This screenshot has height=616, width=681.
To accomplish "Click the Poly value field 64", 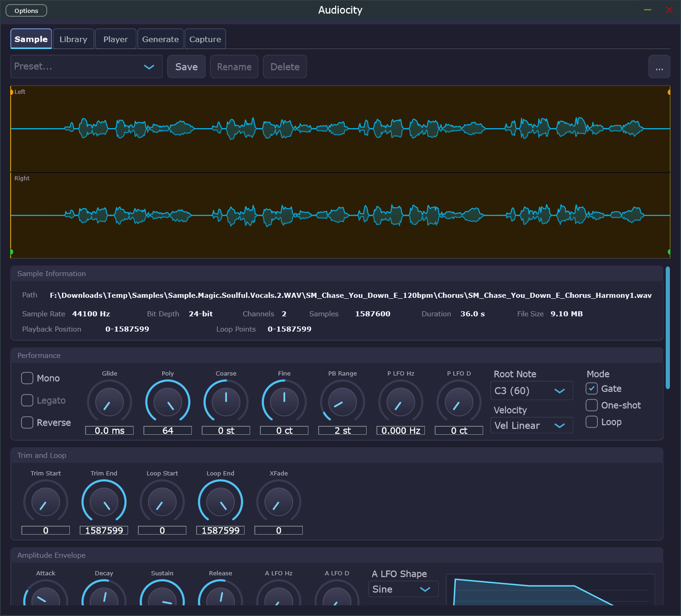I will click(168, 431).
